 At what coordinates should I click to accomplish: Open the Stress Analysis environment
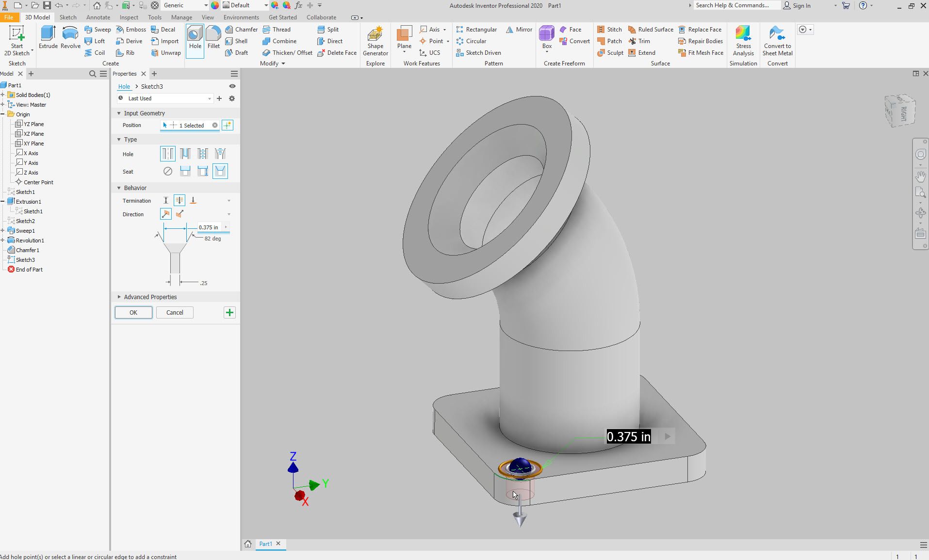click(743, 41)
